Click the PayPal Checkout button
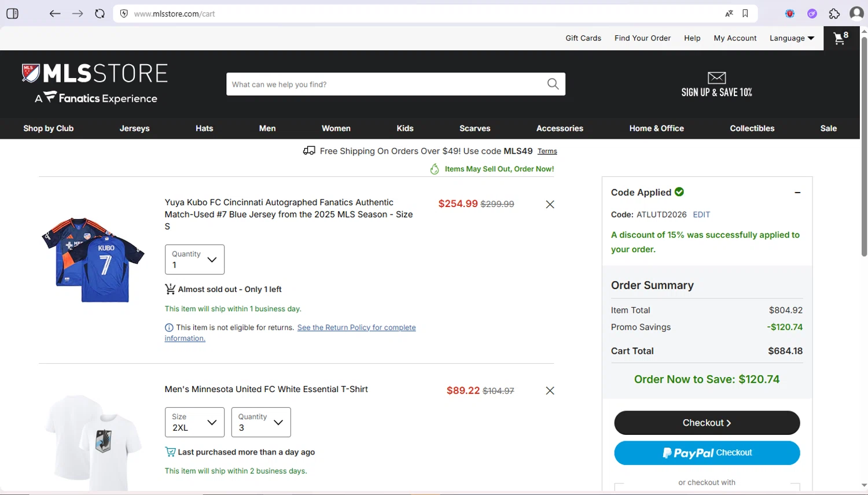 click(707, 453)
